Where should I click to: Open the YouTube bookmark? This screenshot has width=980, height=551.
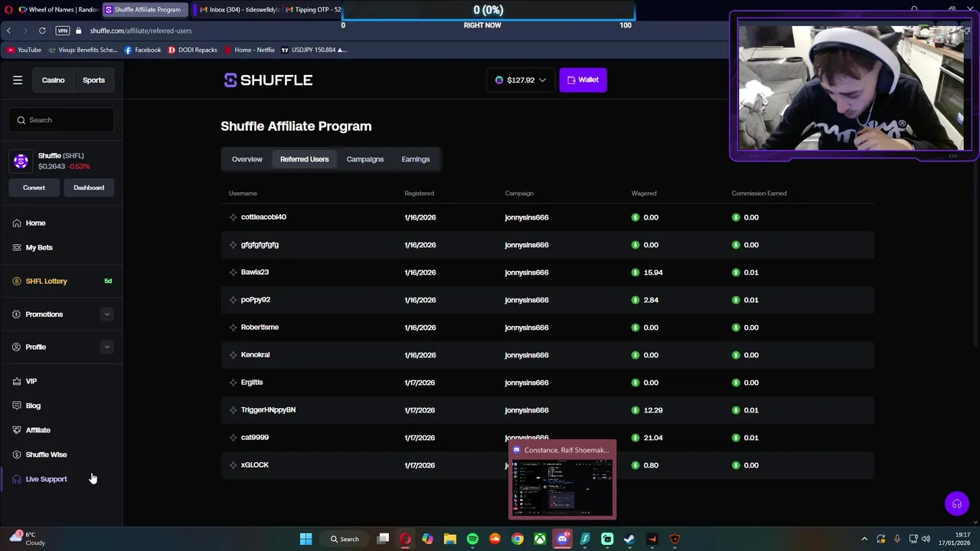[24, 50]
